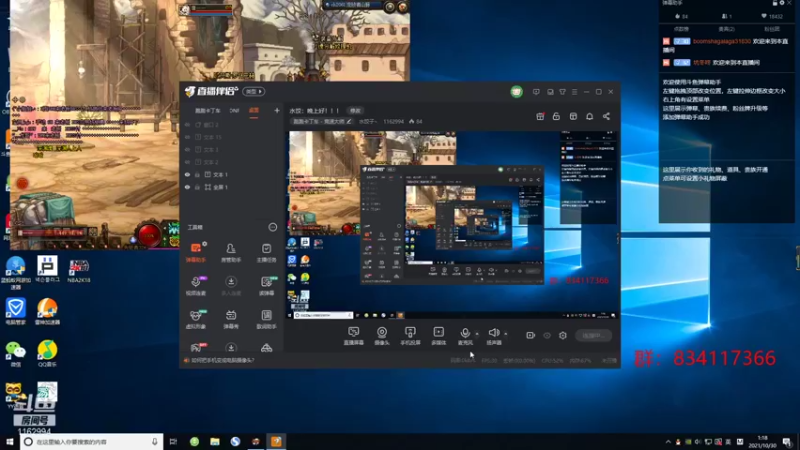This screenshot has height=450, width=800.
Task: Toggle visibility of 文本 1 layer
Action: click(187, 174)
